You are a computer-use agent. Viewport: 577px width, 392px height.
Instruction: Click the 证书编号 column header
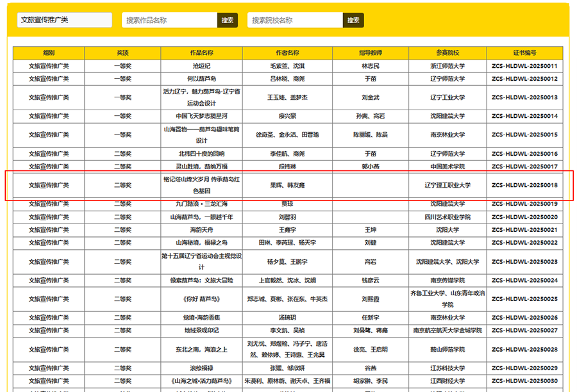coord(524,53)
